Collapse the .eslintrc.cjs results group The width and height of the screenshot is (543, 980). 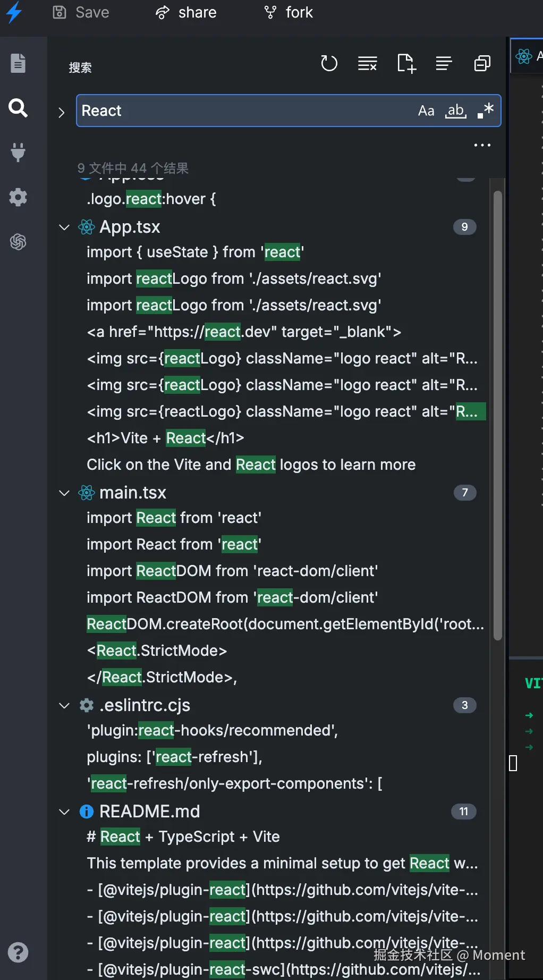[x=64, y=706]
